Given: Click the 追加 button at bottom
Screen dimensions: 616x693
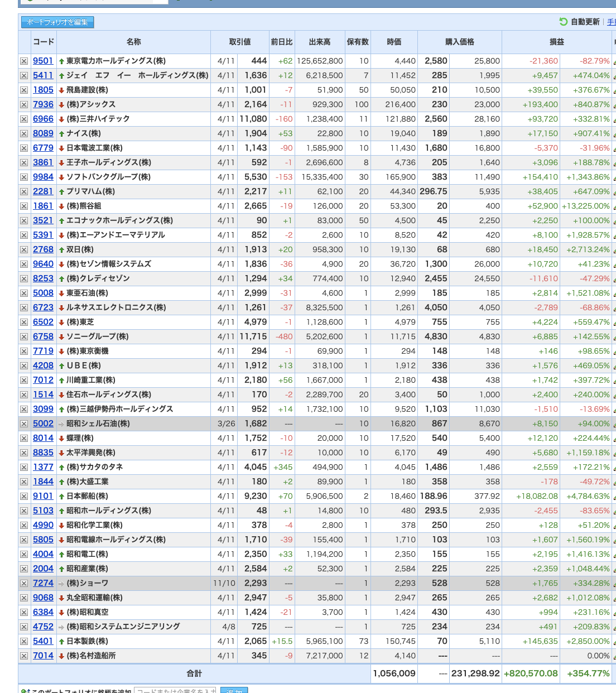Looking at the screenshot, I should pos(234,691).
